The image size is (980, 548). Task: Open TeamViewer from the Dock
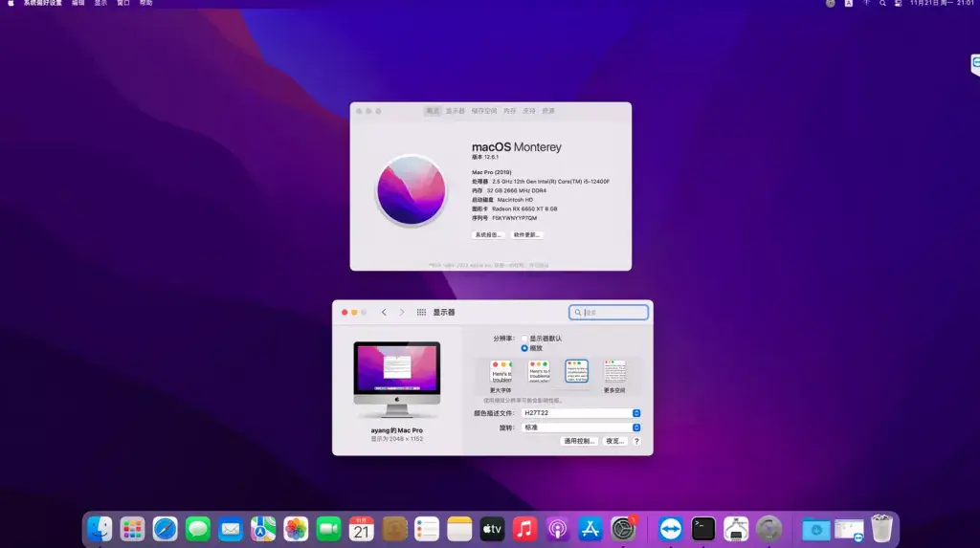(x=670, y=529)
